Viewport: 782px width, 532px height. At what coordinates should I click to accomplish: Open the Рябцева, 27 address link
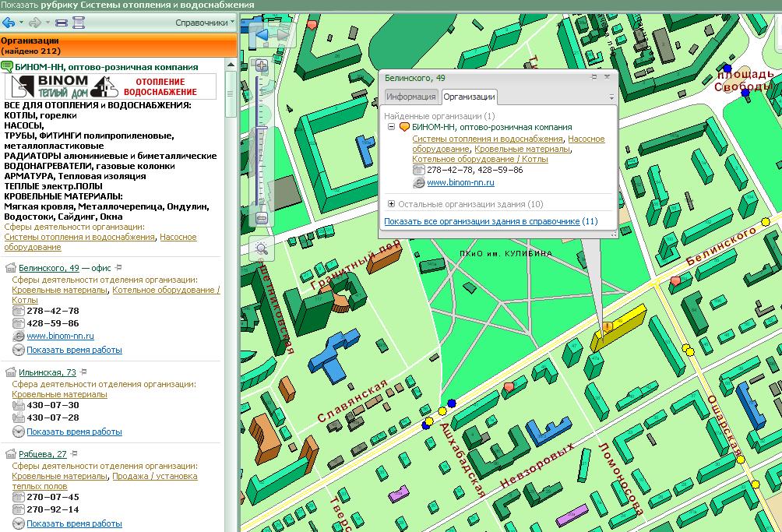point(42,454)
